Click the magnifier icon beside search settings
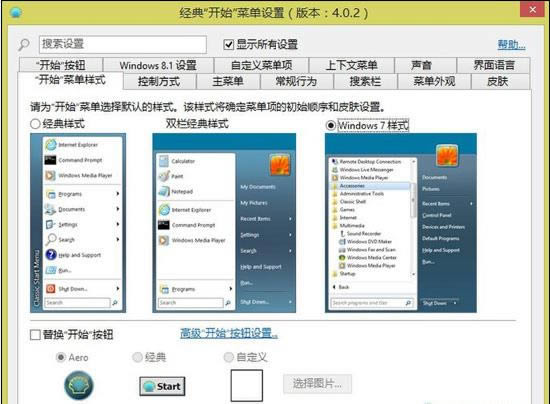This screenshot has height=404, width=550. pos(24,45)
